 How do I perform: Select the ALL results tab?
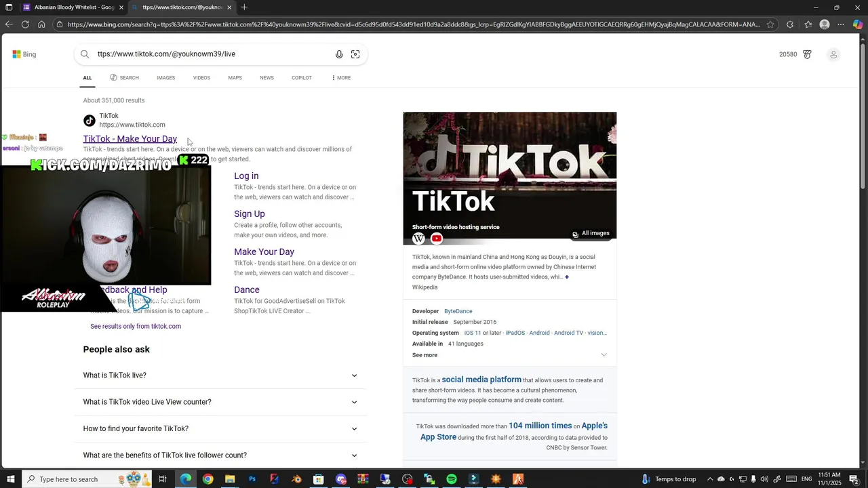tap(87, 78)
